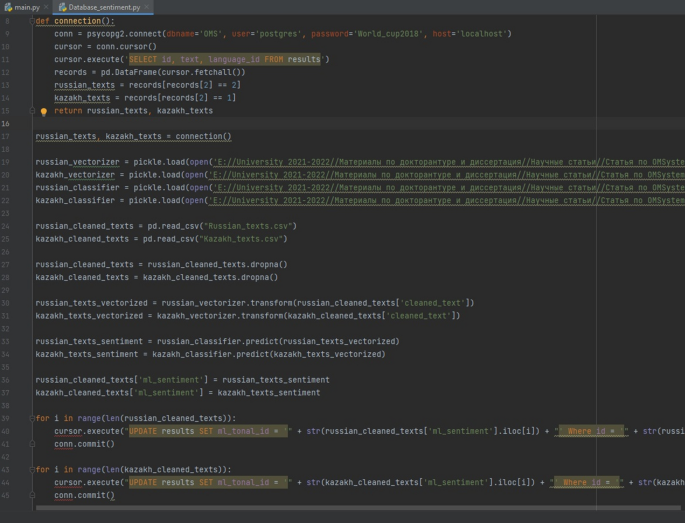Close the Database_sentiment.py editor tab

[x=147, y=7]
